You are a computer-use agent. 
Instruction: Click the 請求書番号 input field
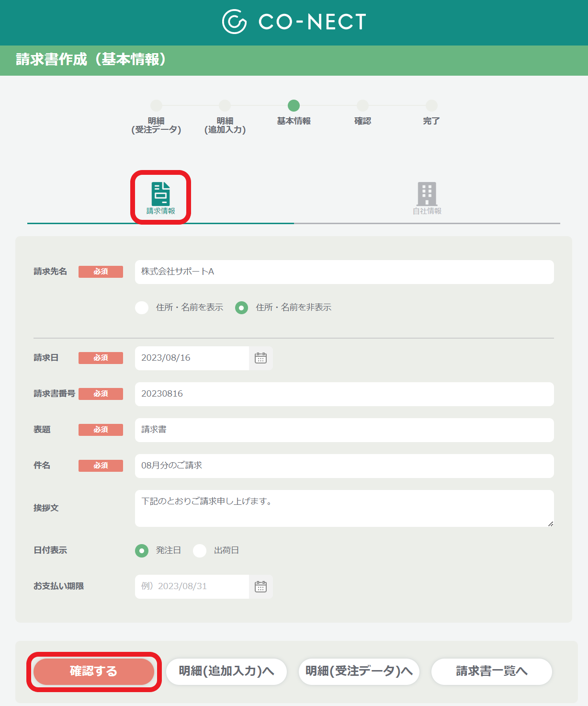click(x=344, y=394)
